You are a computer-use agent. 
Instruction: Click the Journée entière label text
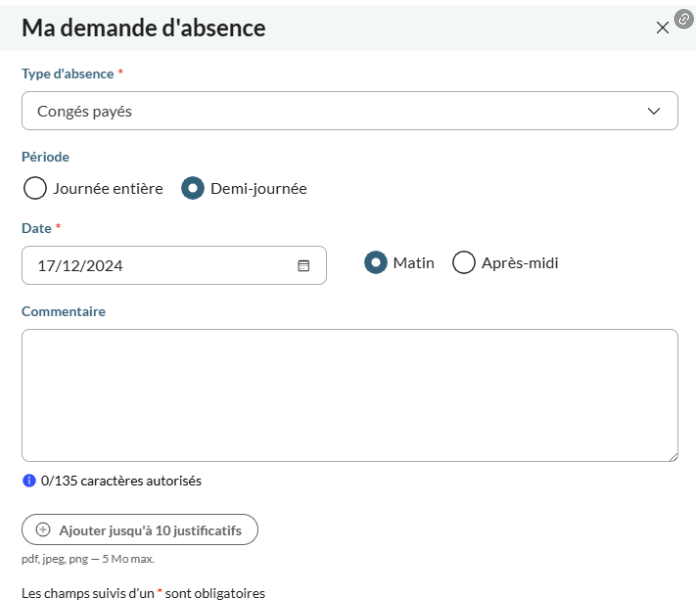point(108,189)
